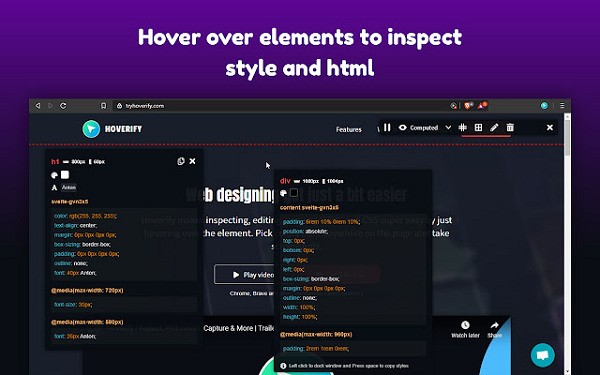This screenshot has width=600, height=375.
Task: Click the div tag label
Action: click(x=285, y=181)
